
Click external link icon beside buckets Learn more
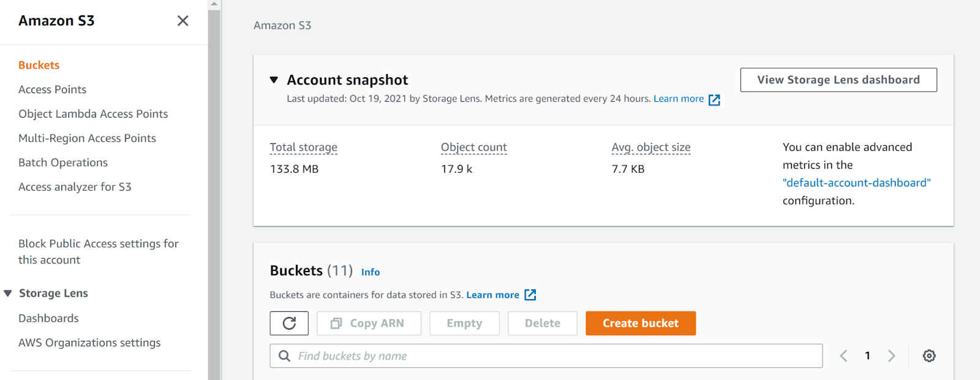pos(530,295)
